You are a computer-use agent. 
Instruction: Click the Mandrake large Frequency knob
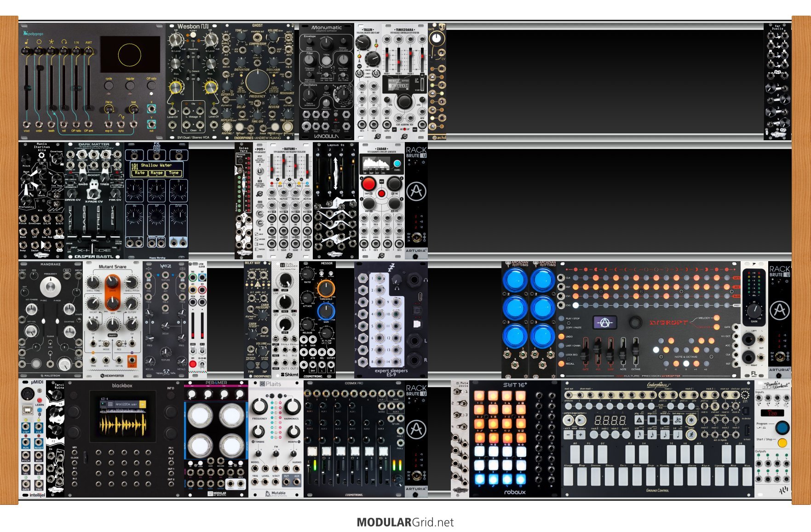[50, 287]
